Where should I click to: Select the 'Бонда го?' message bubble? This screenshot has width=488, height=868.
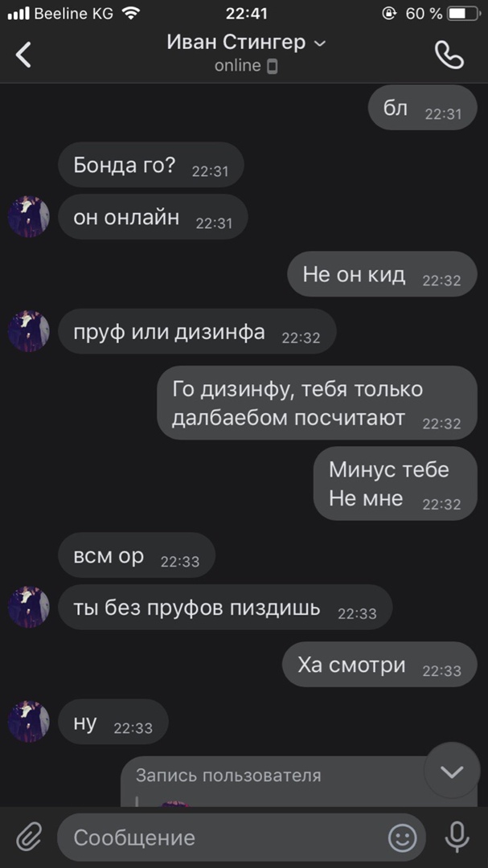[x=151, y=165]
